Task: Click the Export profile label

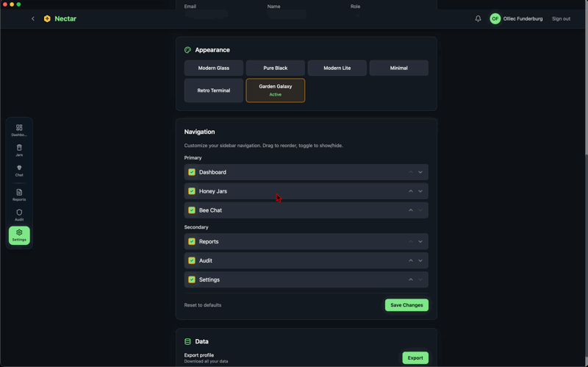Action: [x=199, y=355]
